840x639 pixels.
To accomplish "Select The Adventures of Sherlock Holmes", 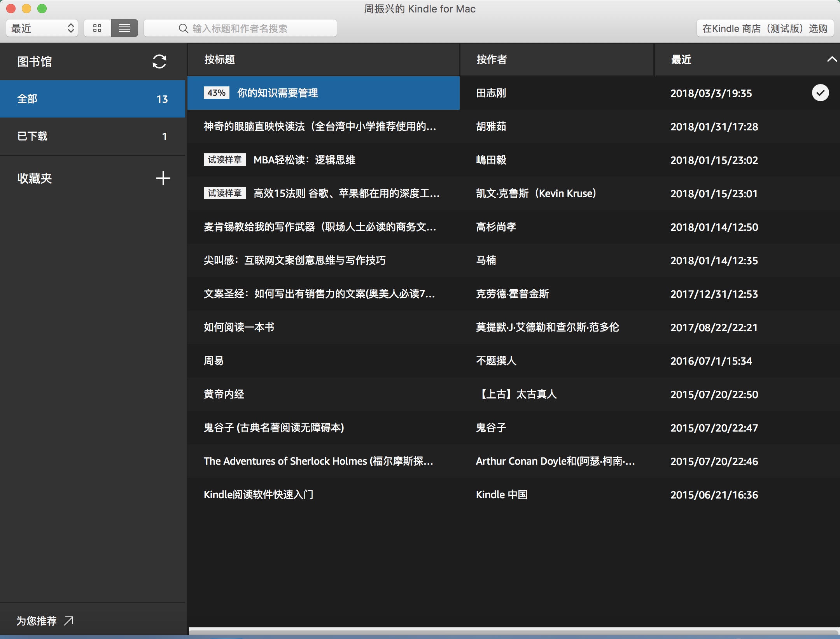I will (x=318, y=461).
